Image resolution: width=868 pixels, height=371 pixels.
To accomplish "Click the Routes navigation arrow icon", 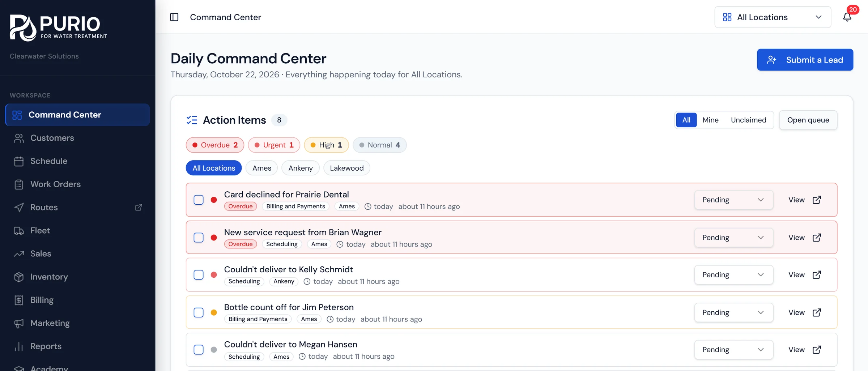I will click(x=19, y=208).
